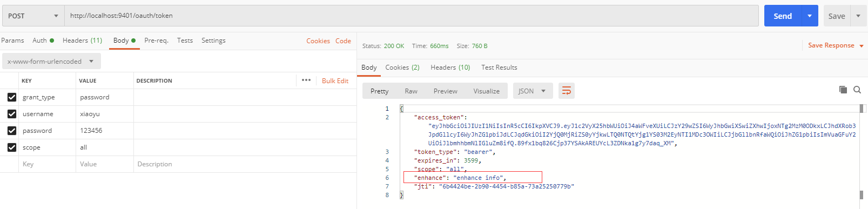Click the "expires_in": 3599 line
Screen dimensions: 868x209
(x=447, y=160)
